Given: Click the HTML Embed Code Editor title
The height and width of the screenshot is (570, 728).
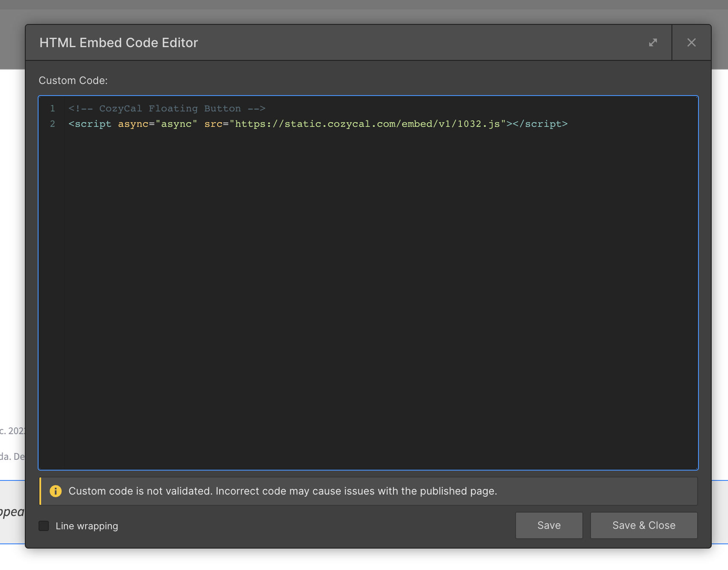Looking at the screenshot, I should [119, 43].
